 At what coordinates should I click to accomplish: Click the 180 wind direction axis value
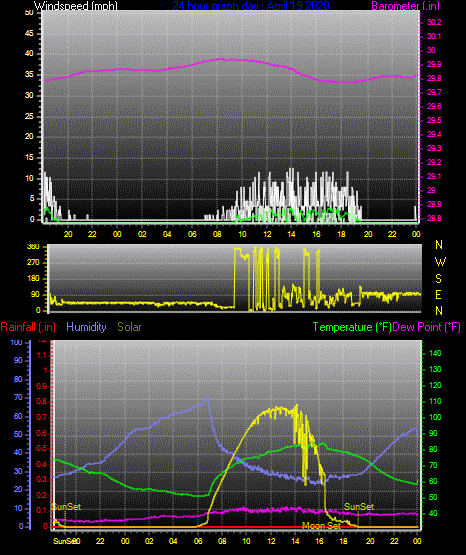pos(33,279)
